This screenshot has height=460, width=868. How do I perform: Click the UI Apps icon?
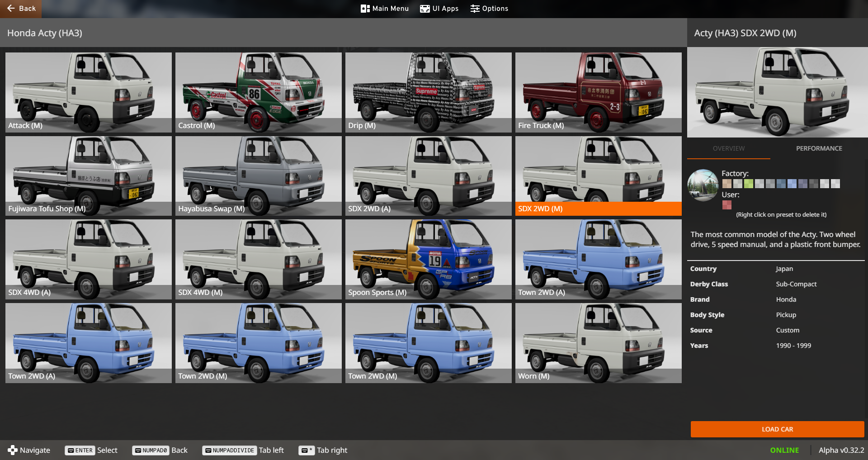click(x=425, y=9)
